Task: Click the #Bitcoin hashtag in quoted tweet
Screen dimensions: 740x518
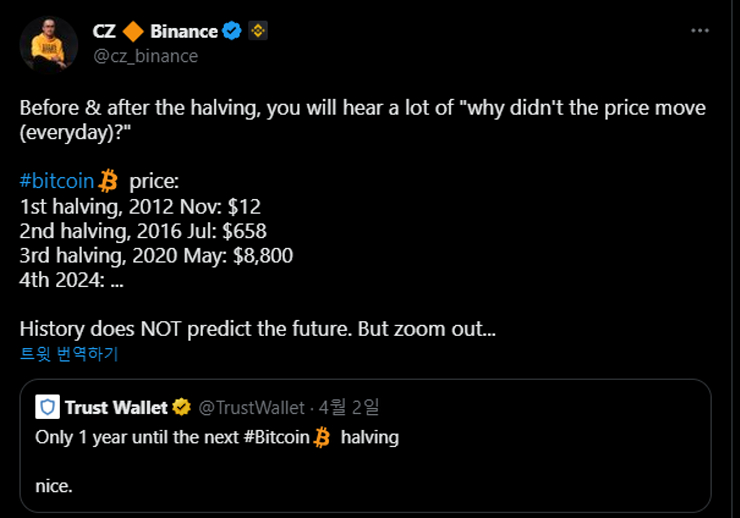Action: click(276, 437)
